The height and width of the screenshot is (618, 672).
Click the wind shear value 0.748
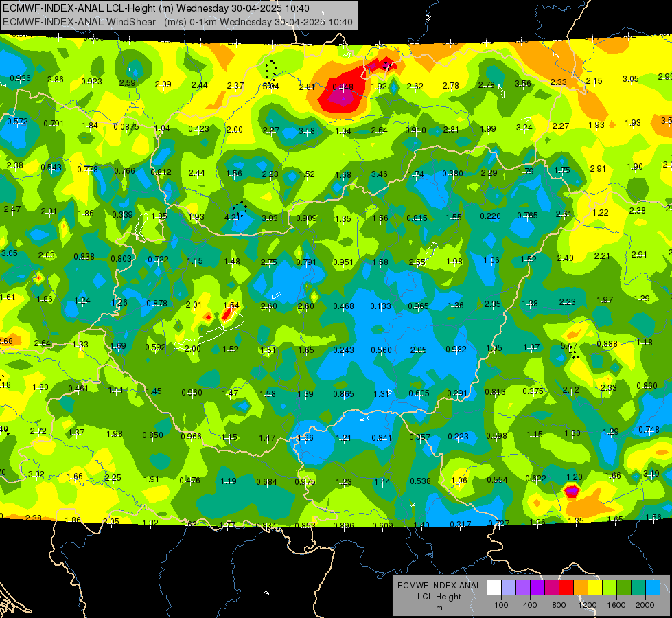pyautogui.click(x=649, y=430)
